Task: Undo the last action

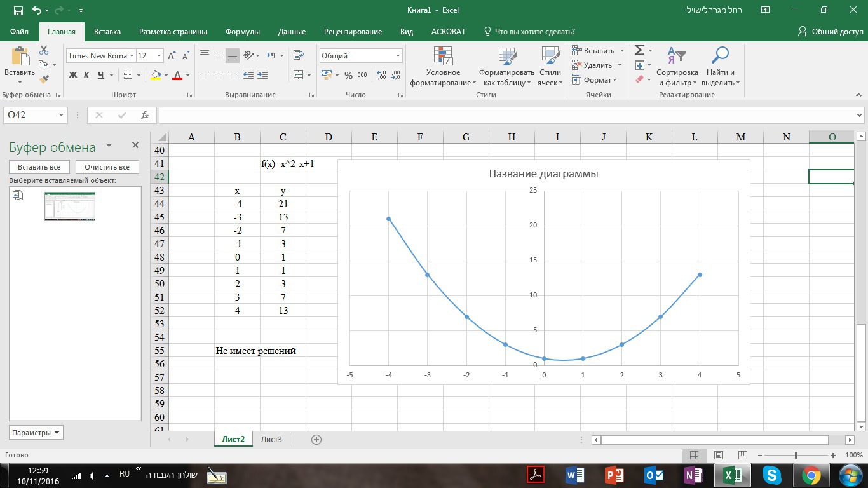Action: pos(36,10)
